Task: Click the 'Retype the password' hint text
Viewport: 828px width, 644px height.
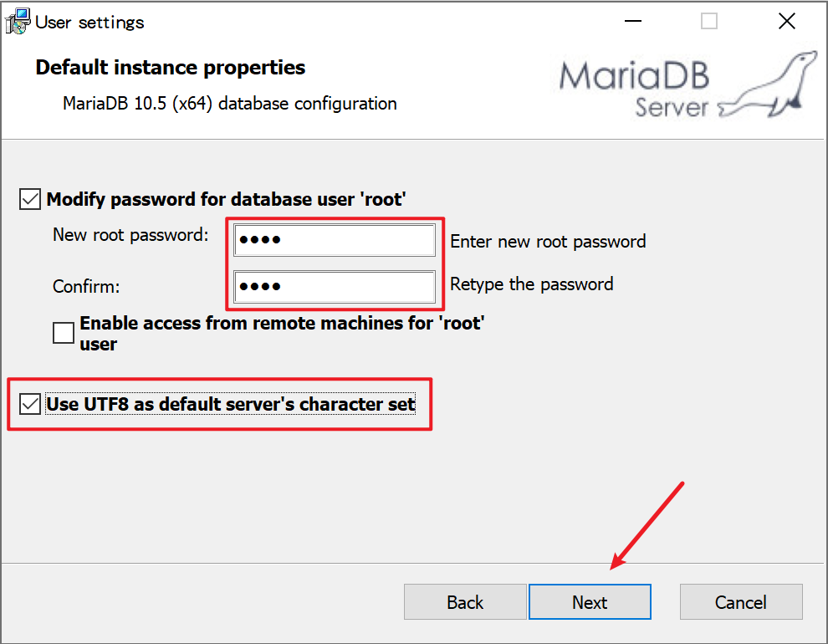Action: [531, 284]
